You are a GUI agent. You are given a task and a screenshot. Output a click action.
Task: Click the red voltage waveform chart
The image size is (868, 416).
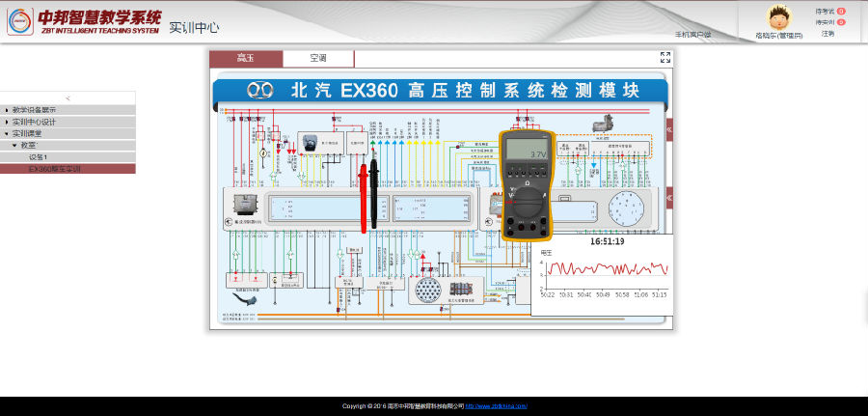(608, 268)
